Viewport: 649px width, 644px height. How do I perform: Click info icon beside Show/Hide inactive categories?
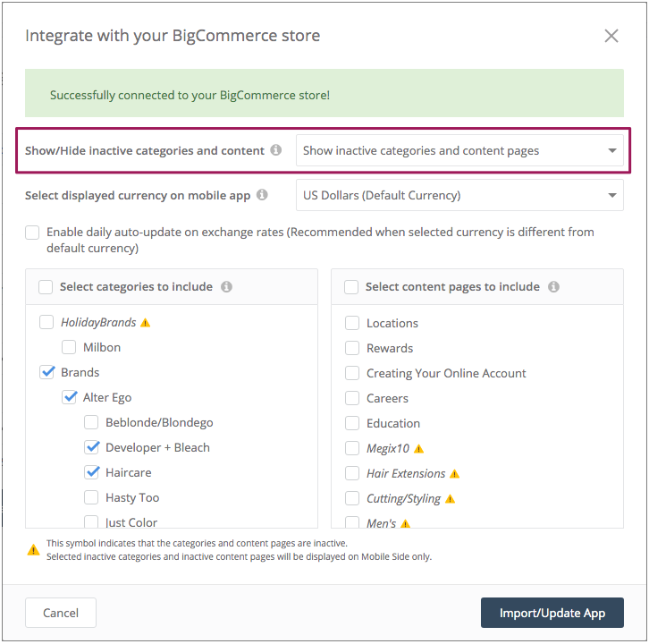coord(276,150)
